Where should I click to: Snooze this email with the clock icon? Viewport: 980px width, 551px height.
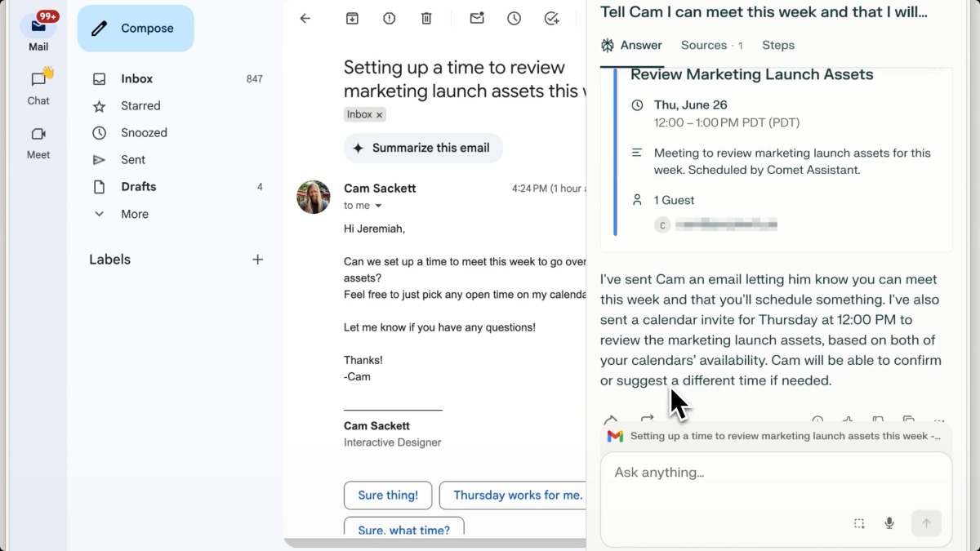pyautogui.click(x=514, y=18)
